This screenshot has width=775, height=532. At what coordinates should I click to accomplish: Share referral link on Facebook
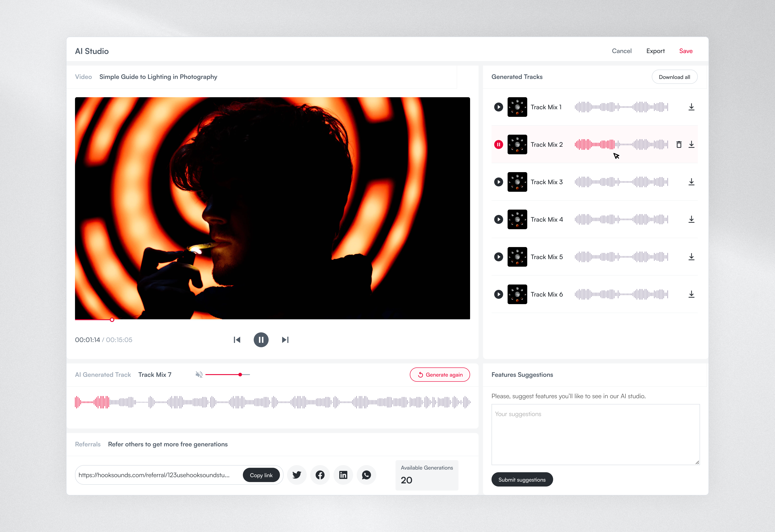320,475
